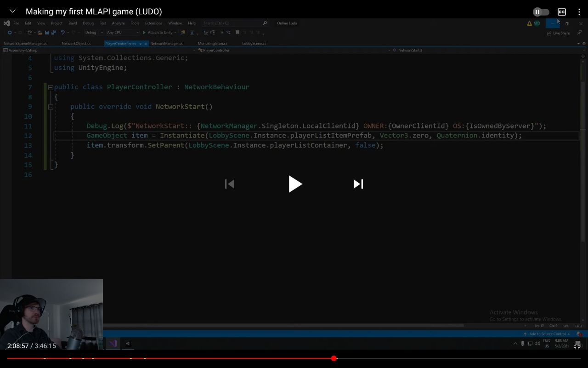The height and width of the screenshot is (368, 588).
Task: Collapse the PlayerController class code block
Action: click(51, 87)
